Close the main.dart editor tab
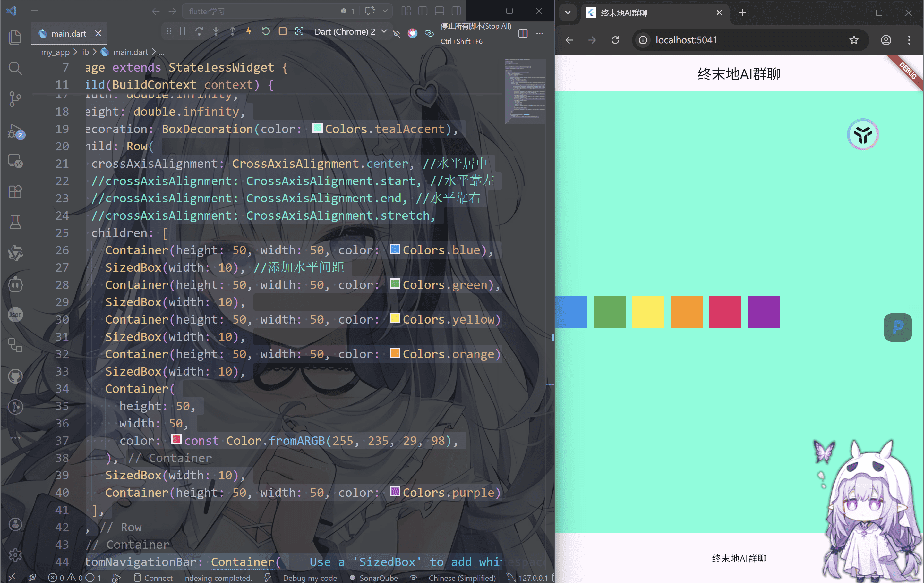 click(98, 34)
